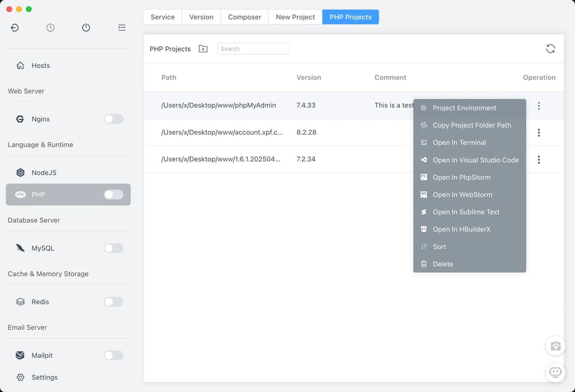Image resolution: width=575 pixels, height=392 pixels.
Task: Select Mailpit label in sidebar
Action: pos(42,355)
